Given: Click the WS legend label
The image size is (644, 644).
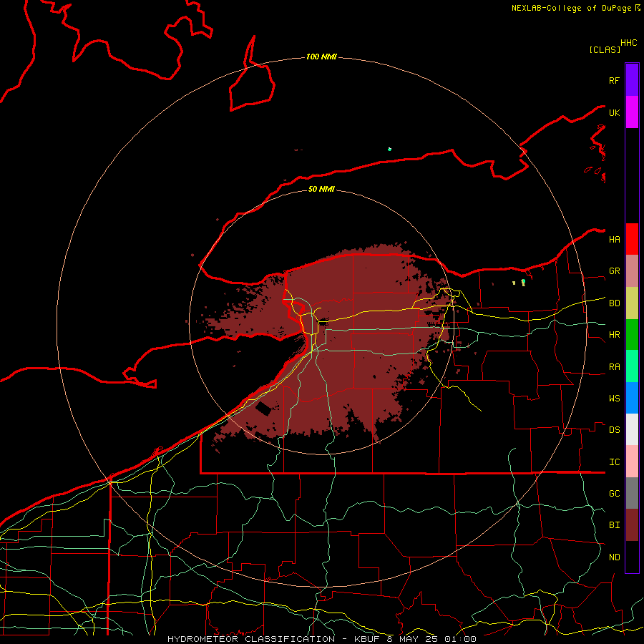Looking at the screenshot, I should coord(614,399).
